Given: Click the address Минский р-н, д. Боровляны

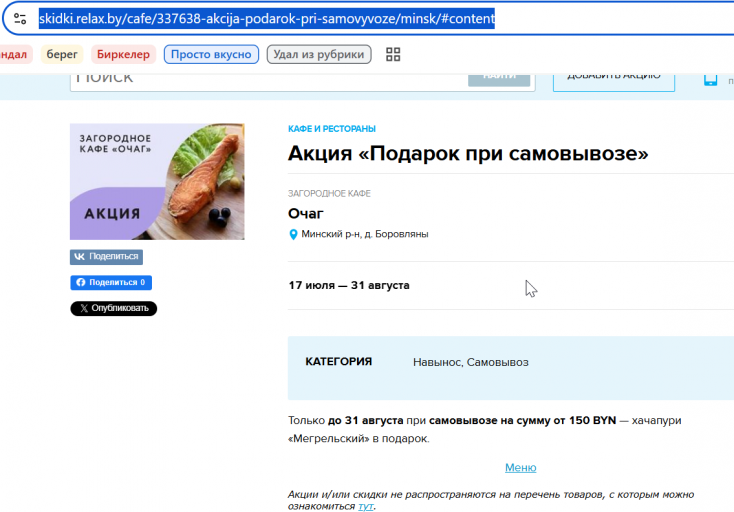Looking at the screenshot, I should tap(365, 234).
